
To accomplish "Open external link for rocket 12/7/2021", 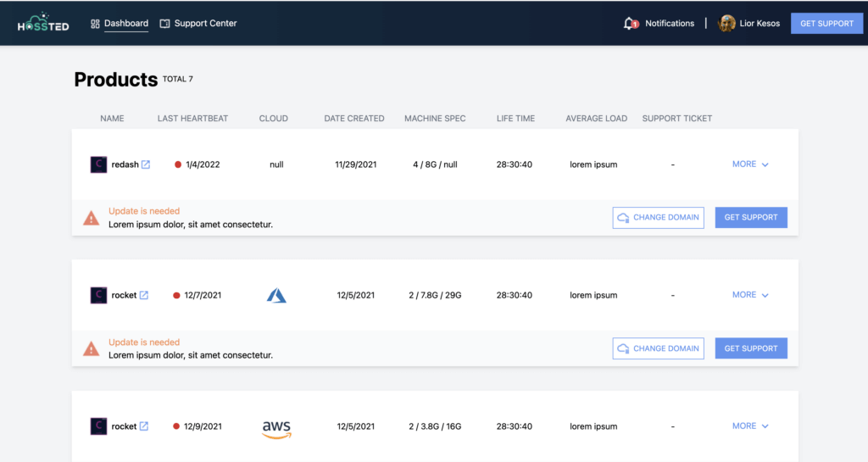I will (x=144, y=295).
